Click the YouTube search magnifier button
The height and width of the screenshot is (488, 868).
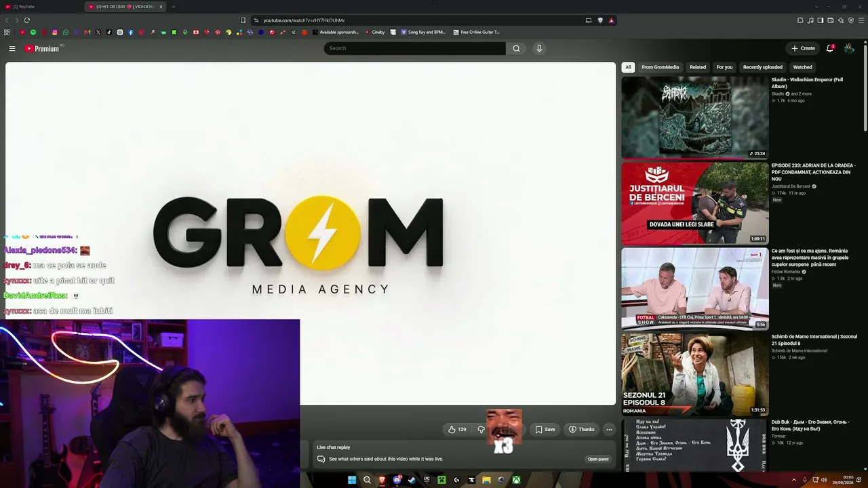click(516, 48)
